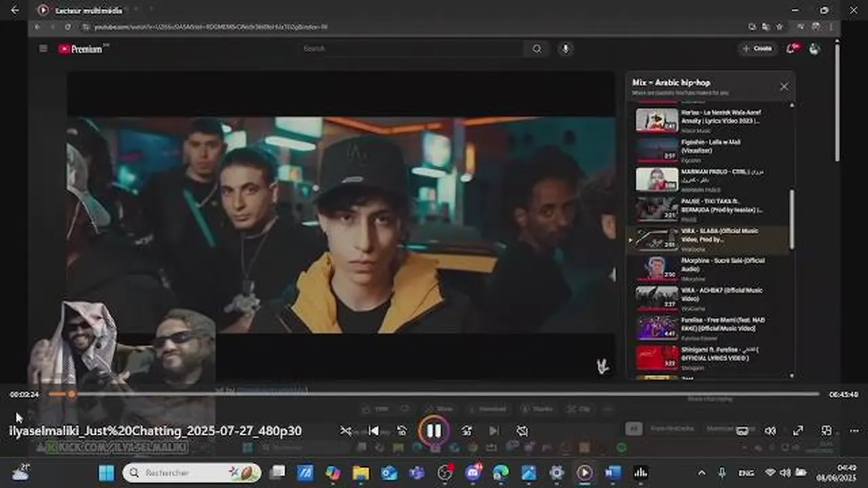
Task: Open the YouTube hamburger guide menu
Action: point(43,49)
